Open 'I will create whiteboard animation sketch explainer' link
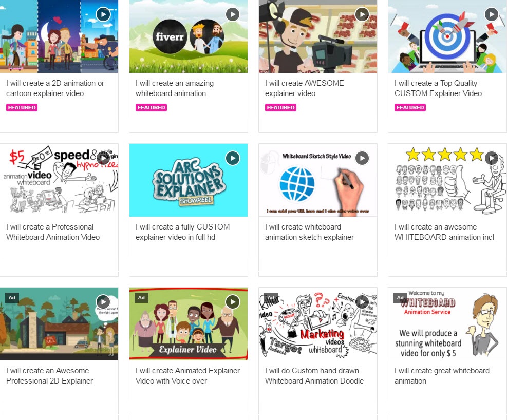 pyautogui.click(x=309, y=232)
